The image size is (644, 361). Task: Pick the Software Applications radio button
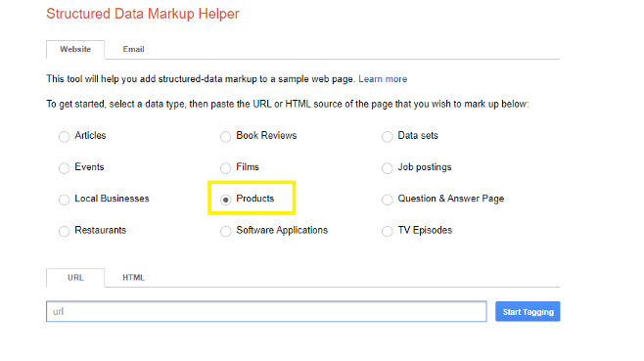(225, 231)
